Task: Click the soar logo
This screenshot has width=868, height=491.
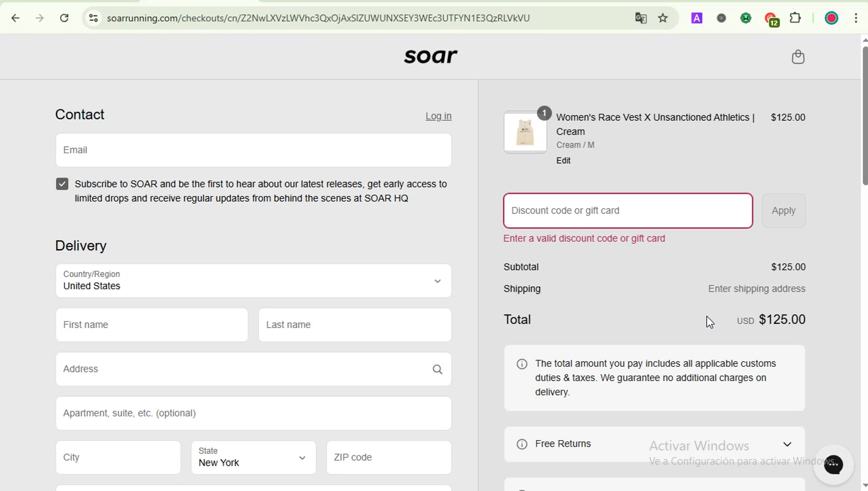Action: (431, 56)
